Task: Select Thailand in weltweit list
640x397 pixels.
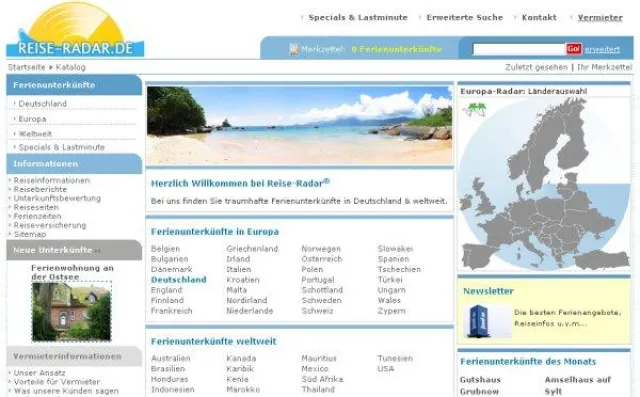Action: tap(318, 389)
